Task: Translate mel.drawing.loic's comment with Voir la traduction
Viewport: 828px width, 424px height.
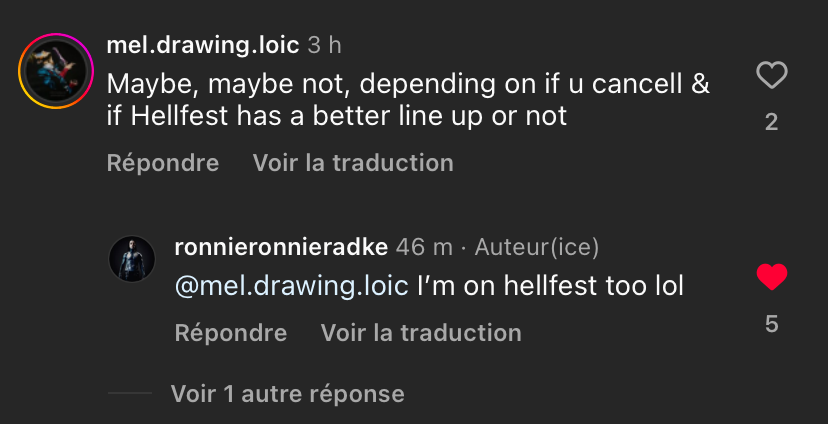Action: click(353, 162)
